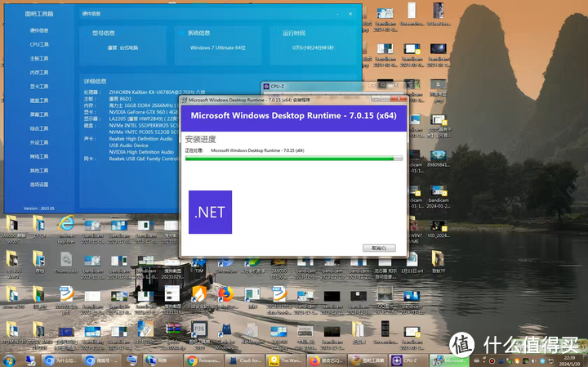Click the taskbar clock showing 22:39

click(x=569, y=360)
